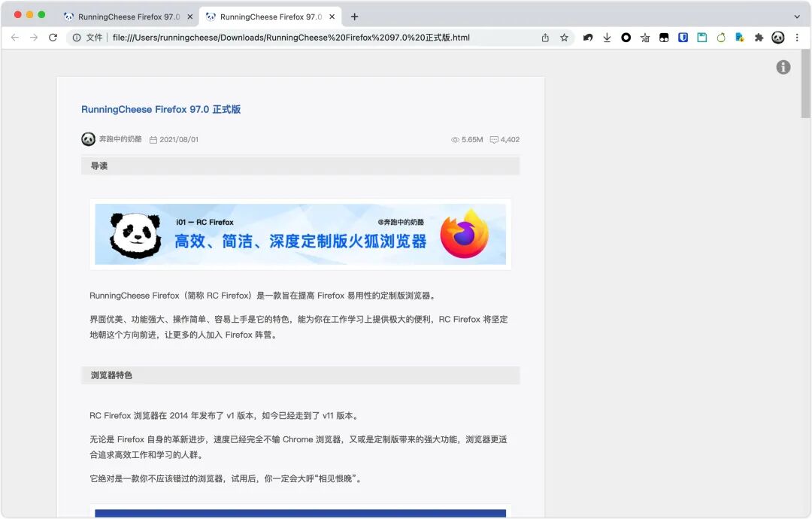
Task: Click the line RC Firefox 浏览器在 2014 年发布了
Action: (x=224, y=415)
